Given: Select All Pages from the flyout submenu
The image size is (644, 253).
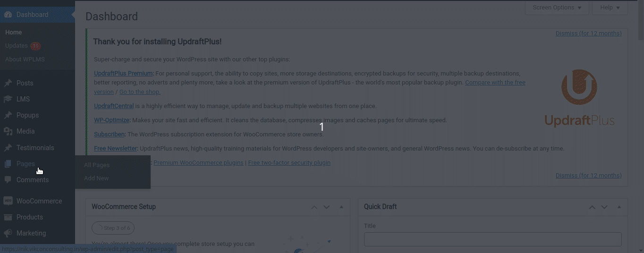Looking at the screenshot, I should [x=97, y=165].
